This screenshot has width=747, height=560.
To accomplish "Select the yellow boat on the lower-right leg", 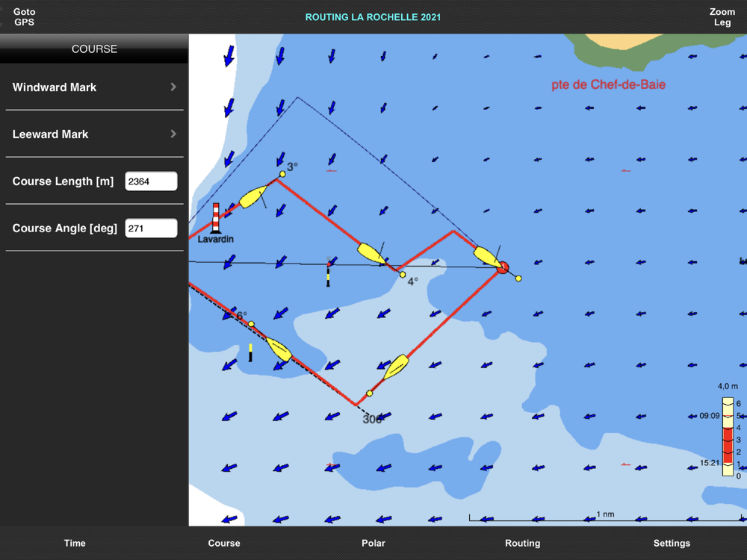I will (396, 367).
